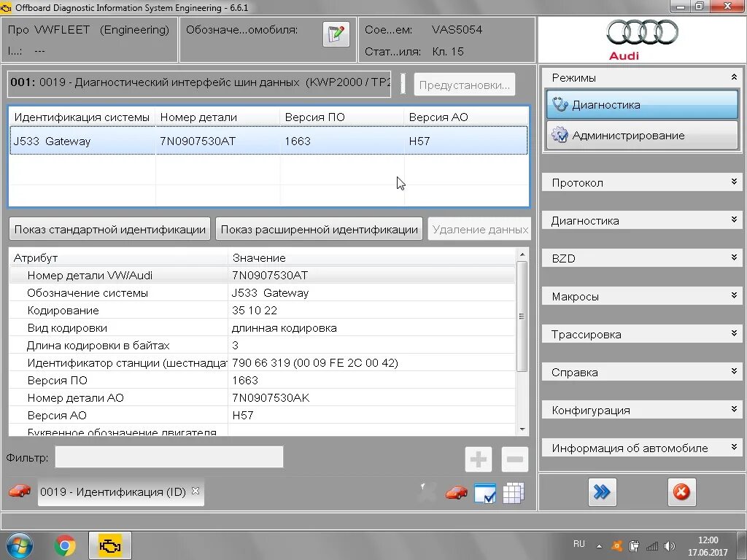Click the Идентификация системы column header
The width and height of the screenshot is (747, 560).
pos(82,117)
